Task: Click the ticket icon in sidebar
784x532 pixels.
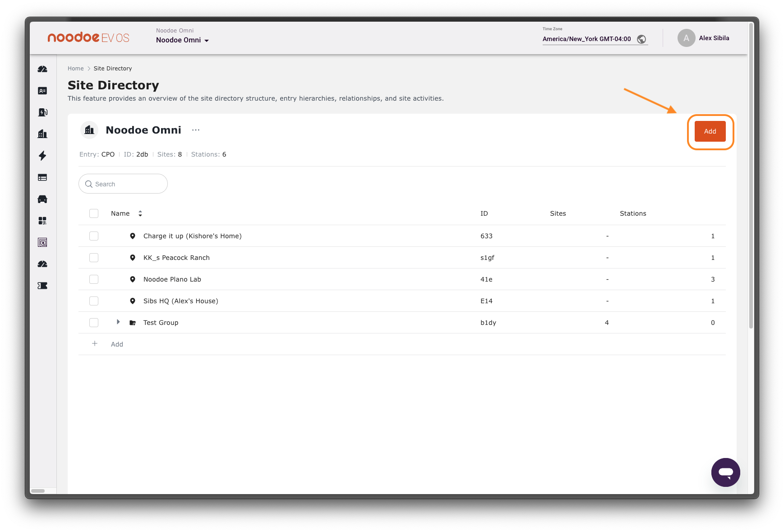Action: pyautogui.click(x=42, y=286)
